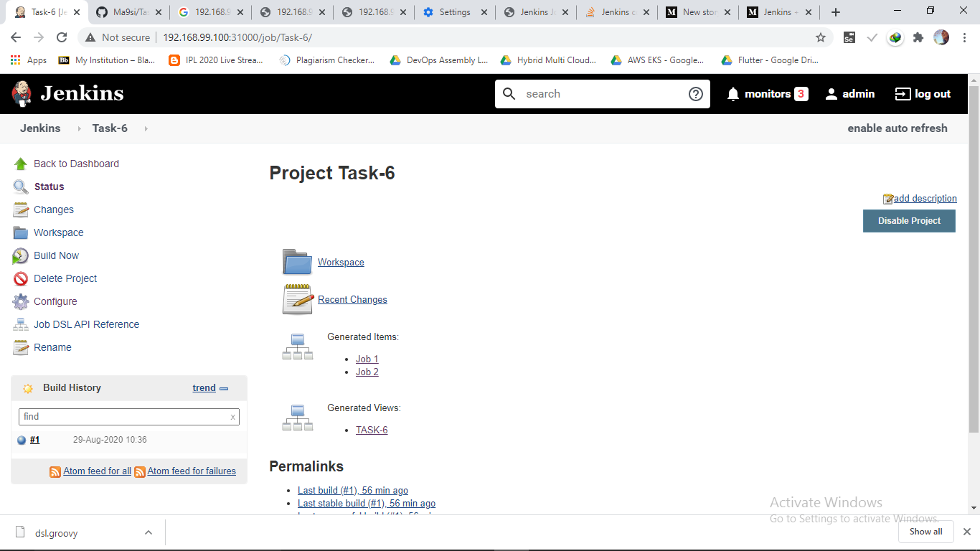Collapse the Build History panel with minus icon
The width and height of the screenshot is (980, 551).
pyautogui.click(x=224, y=388)
